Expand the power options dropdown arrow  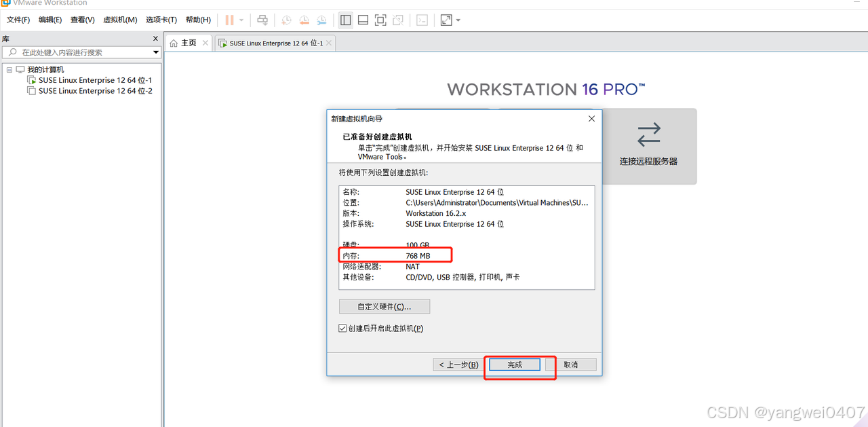[241, 20]
